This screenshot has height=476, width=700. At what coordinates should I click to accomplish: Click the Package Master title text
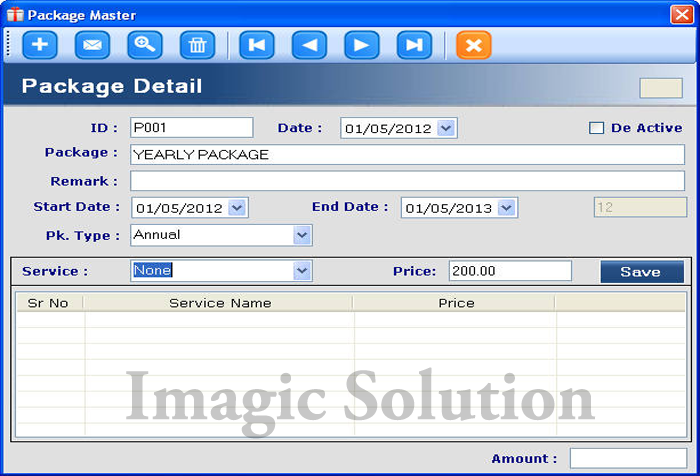click(x=82, y=16)
